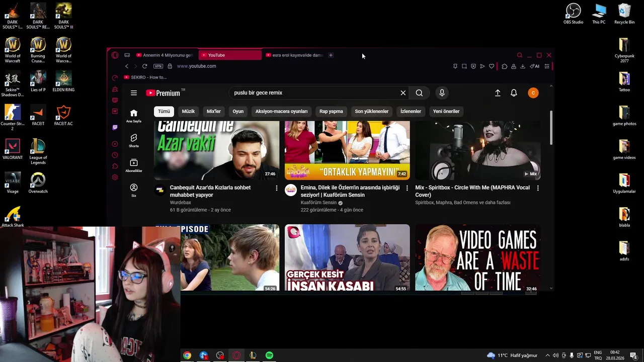
Task: Open the orange account avatar menu
Action: coord(533,93)
